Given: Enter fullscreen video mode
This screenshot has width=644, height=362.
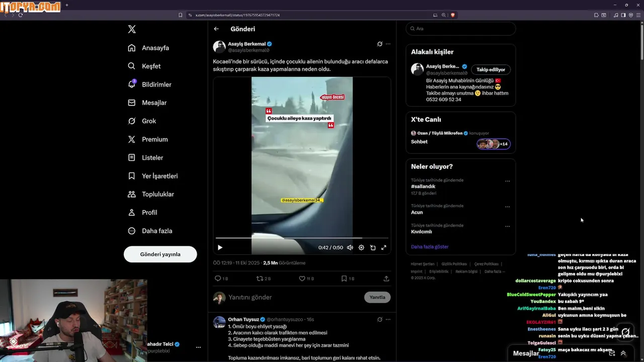Looking at the screenshot, I should (384, 247).
